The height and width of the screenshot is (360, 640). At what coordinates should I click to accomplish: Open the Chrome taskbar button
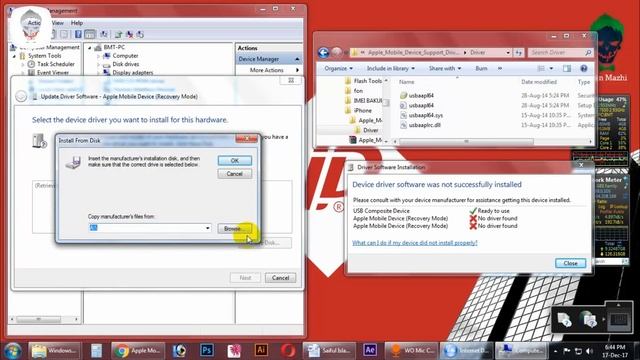pos(138,351)
